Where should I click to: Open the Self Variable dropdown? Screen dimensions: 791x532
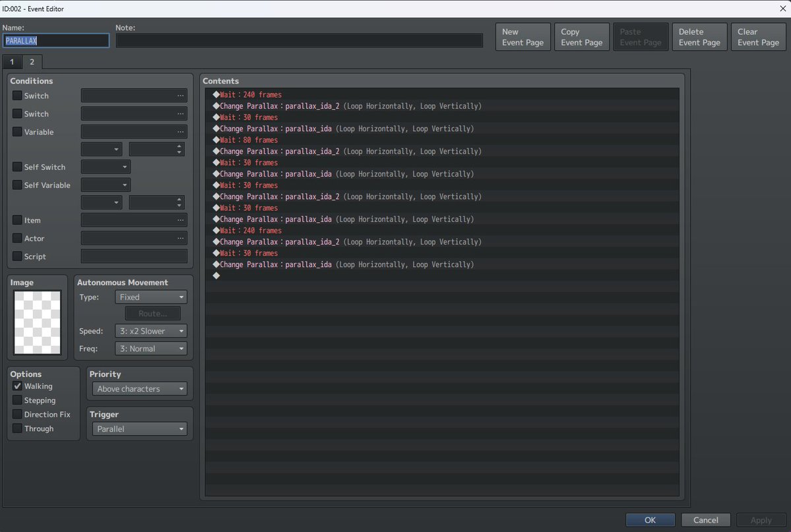[x=106, y=185]
